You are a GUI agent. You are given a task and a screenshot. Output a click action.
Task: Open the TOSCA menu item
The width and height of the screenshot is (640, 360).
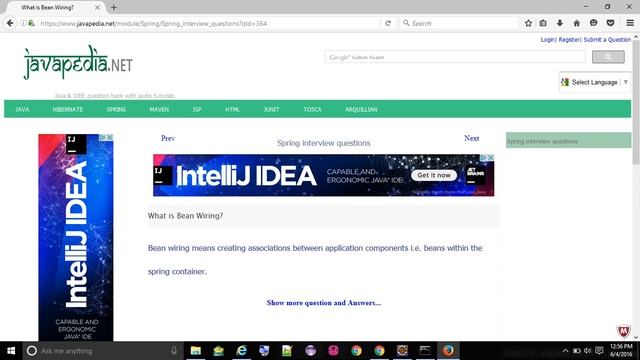coord(312,109)
